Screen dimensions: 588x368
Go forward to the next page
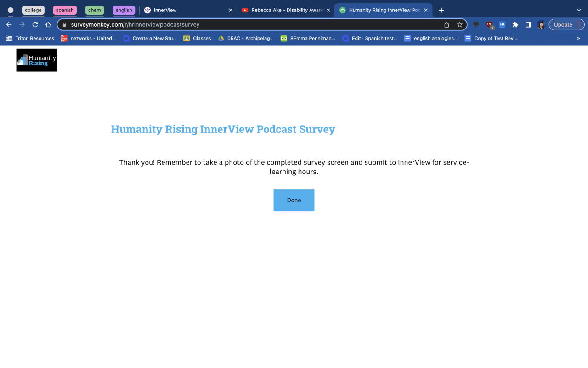click(22, 25)
